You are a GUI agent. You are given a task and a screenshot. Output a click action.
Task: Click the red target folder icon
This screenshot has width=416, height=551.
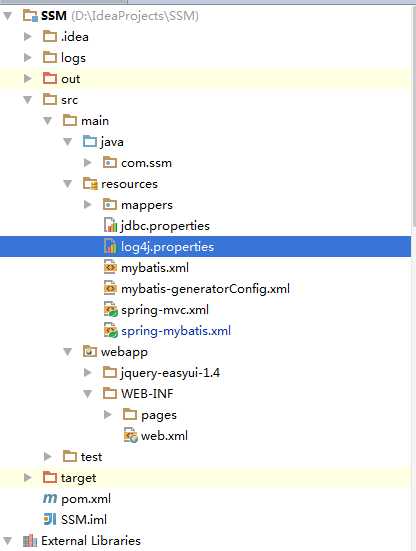coord(50,478)
